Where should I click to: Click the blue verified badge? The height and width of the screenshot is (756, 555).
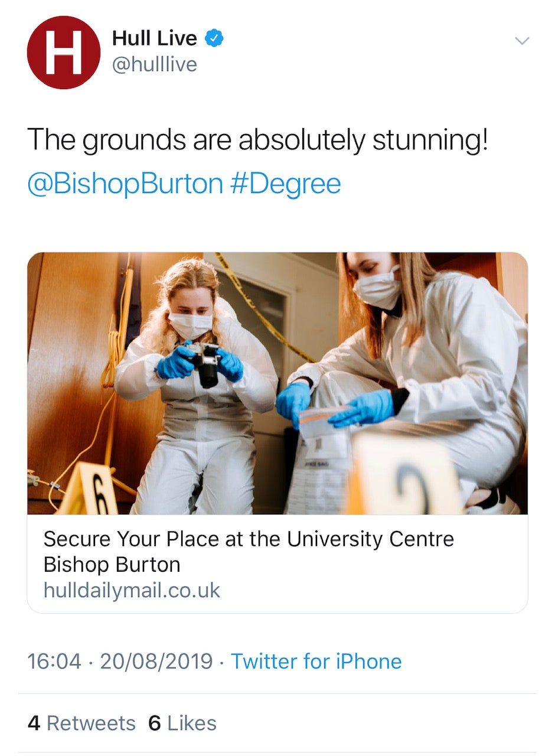(x=214, y=39)
